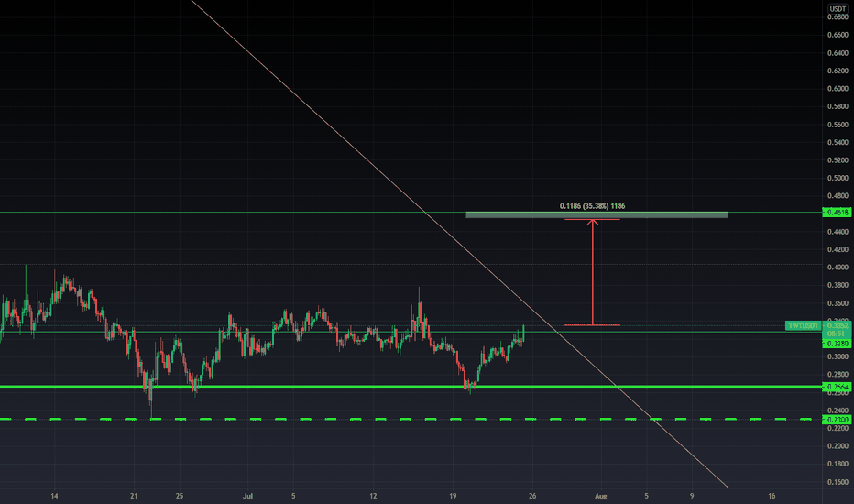Click the 0.2000 price axis label
This screenshot has width=854, height=504.
click(x=838, y=445)
